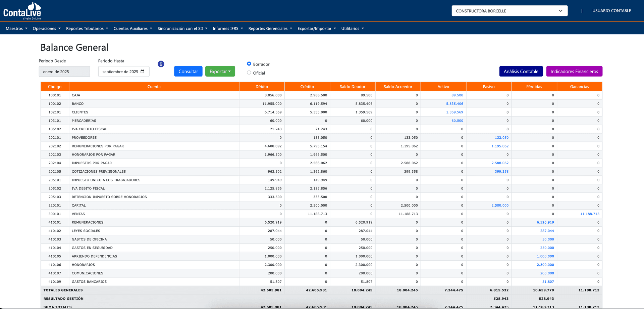This screenshot has height=309, width=644.
Task: Open Análisis Contable
Action: (x=521, y=71)
